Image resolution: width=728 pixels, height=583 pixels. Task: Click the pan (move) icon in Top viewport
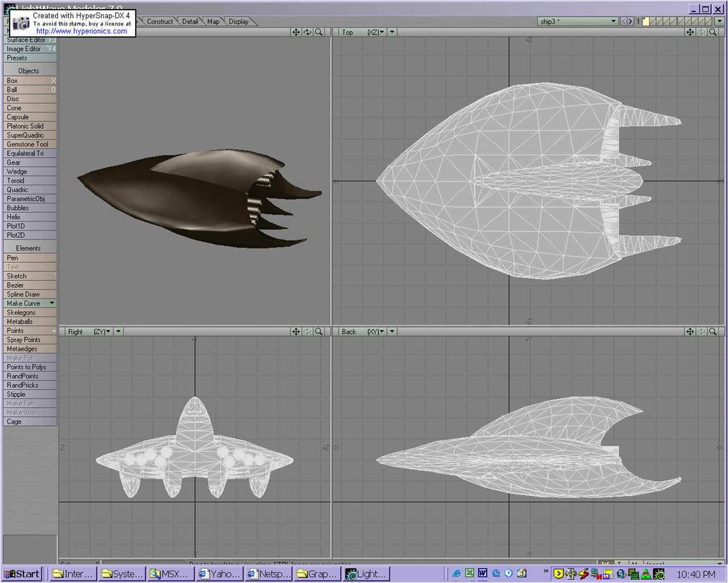point(690,32)
